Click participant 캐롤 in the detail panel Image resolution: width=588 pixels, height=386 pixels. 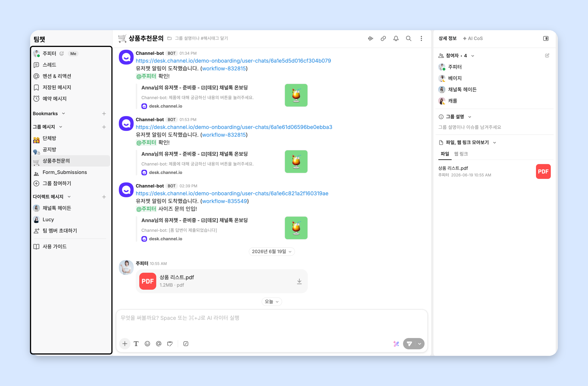tap(448, 101)
